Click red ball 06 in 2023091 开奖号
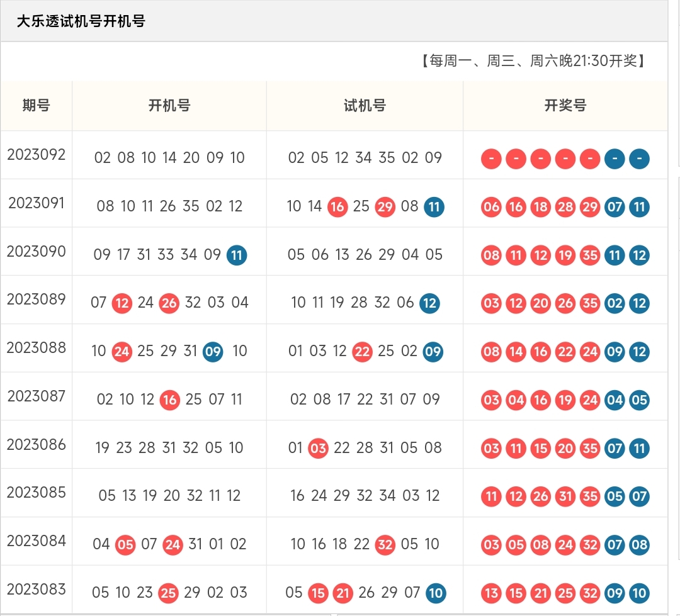Viewport: 680px width, 616px height. (491, 207)
